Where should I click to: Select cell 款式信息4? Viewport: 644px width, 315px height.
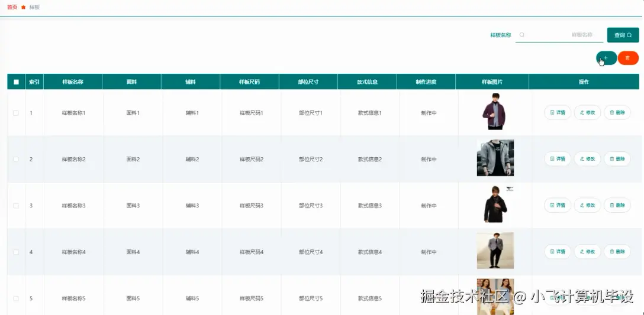tap(369, 252)
